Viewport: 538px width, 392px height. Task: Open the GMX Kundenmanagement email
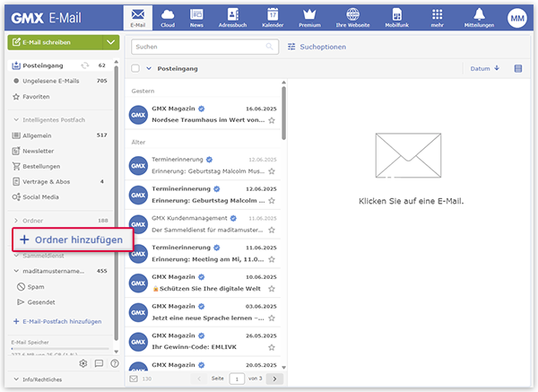click(204, 224)
